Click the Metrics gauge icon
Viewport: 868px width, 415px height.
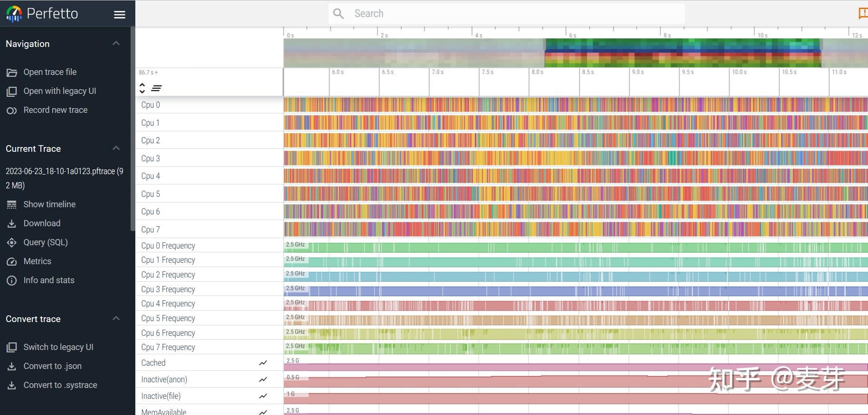click(12, 262)
